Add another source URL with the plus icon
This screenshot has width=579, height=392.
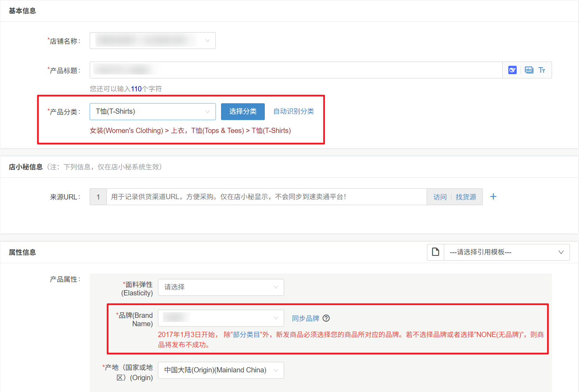click(493, 197)
